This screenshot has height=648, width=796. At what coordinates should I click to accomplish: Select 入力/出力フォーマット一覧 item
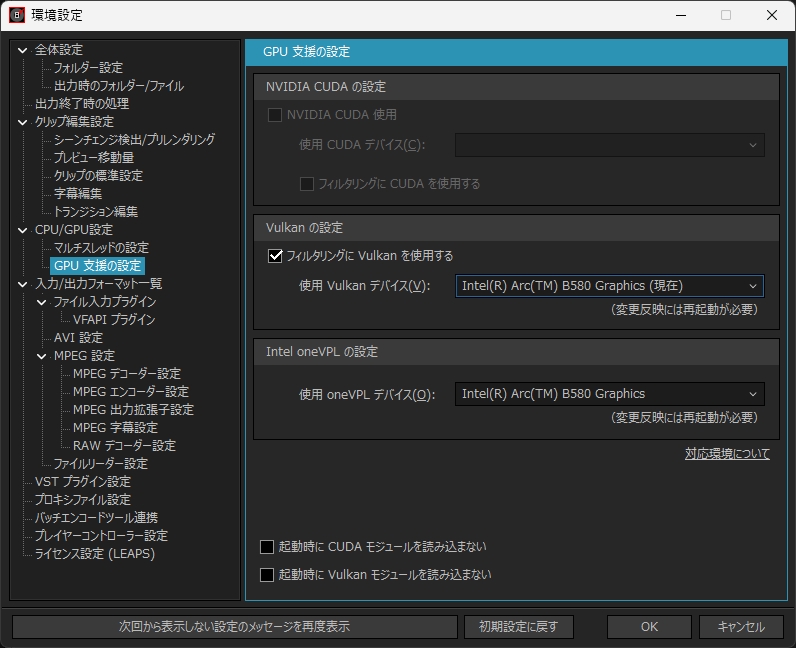98,284
